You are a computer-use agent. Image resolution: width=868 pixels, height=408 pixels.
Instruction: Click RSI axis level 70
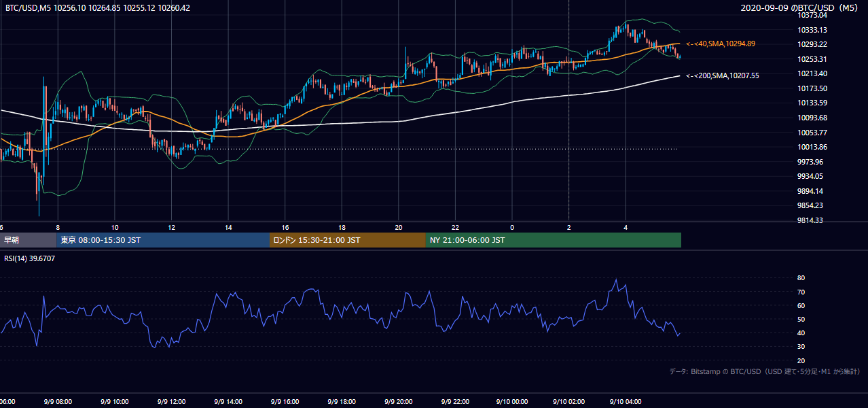(801, 292)
